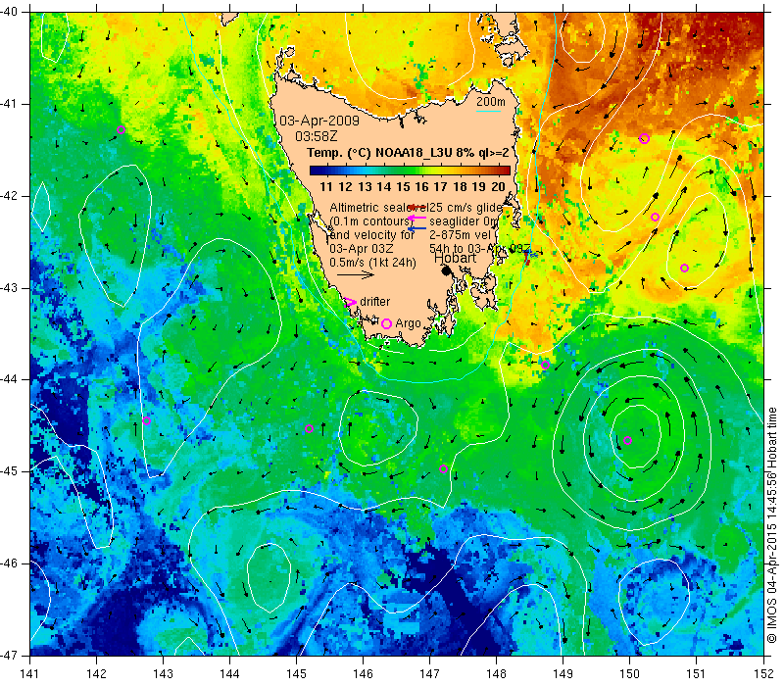Click the Argo float marker near 145.2E, 44.5S

(x=309, y=428)
